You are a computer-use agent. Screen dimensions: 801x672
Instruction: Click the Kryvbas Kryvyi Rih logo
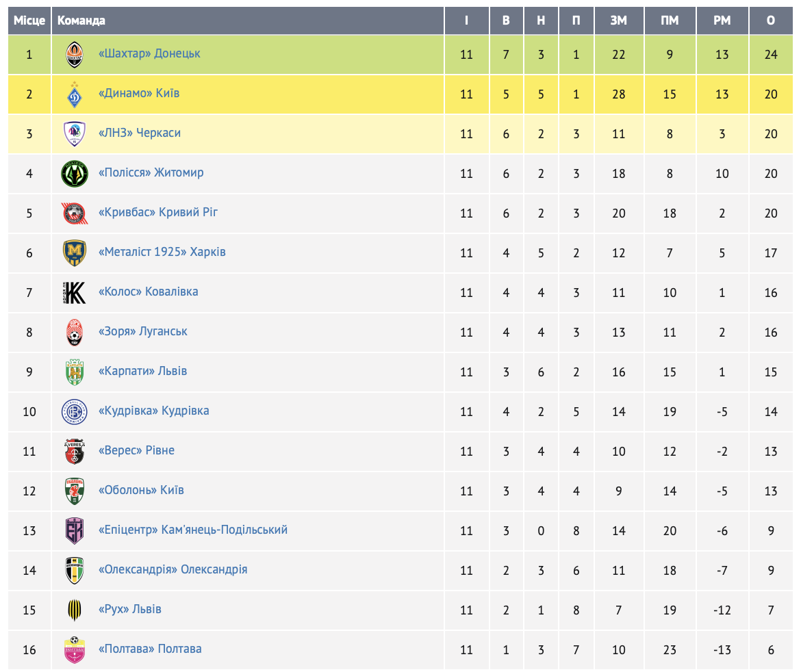pyautogui.click(x=74, y=213)
